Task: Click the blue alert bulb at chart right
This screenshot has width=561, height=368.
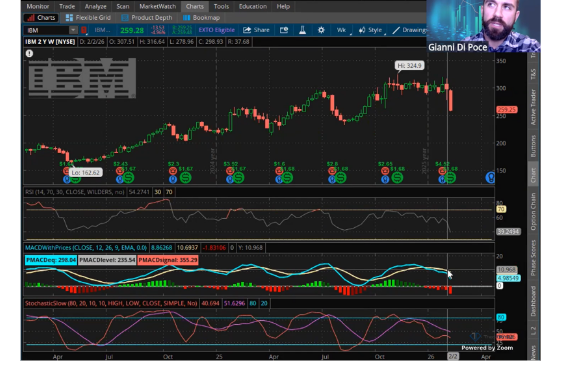Action: [x=490, y=177]
